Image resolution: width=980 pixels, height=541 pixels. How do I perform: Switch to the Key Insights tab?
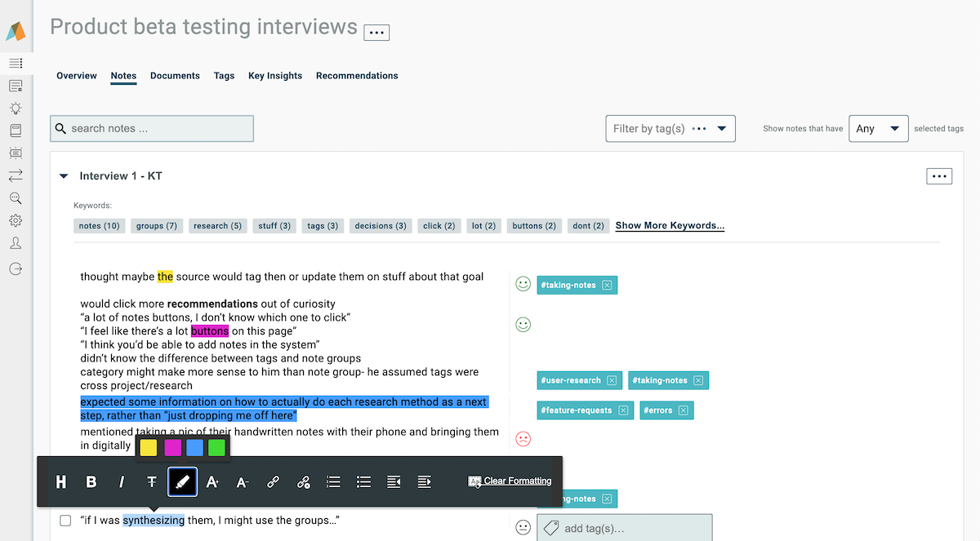pos(275,76)
